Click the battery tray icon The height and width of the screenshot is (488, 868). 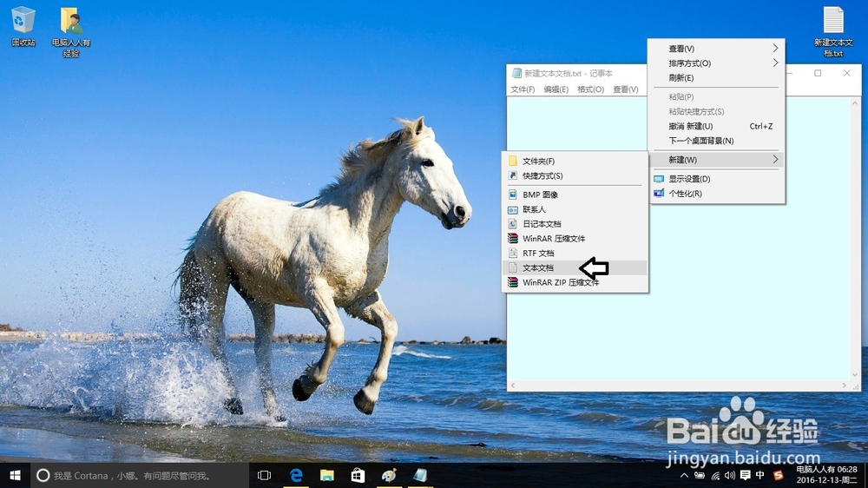[x=700, y=475]
